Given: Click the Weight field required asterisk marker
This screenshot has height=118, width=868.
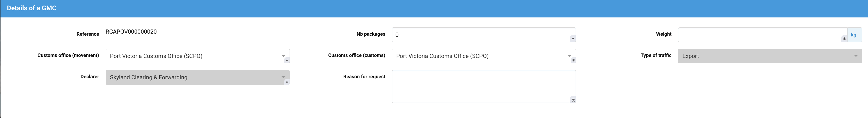Looking at the screenshot, I should pos(844,39).
